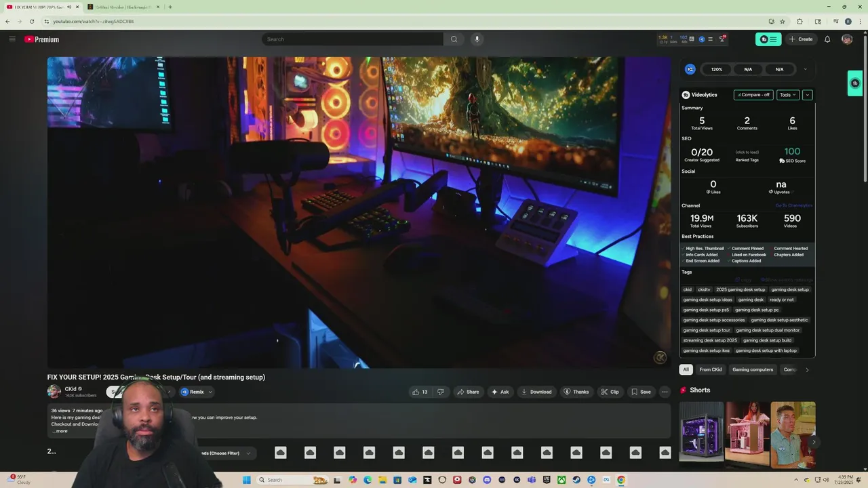Click the search magnifier button
The height and width of the screenshot is (488, 868).
pyautogui.click(x=454, y=39)
